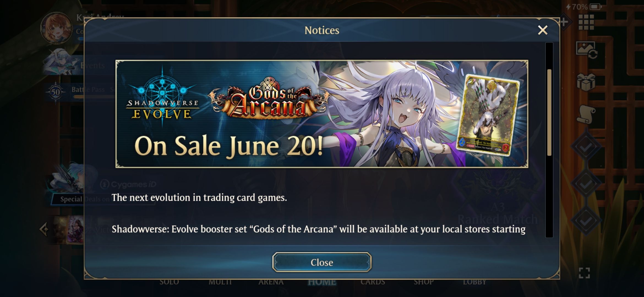
Task: Open the level 50 Battle Pass badge
Action: click(56, 92)
